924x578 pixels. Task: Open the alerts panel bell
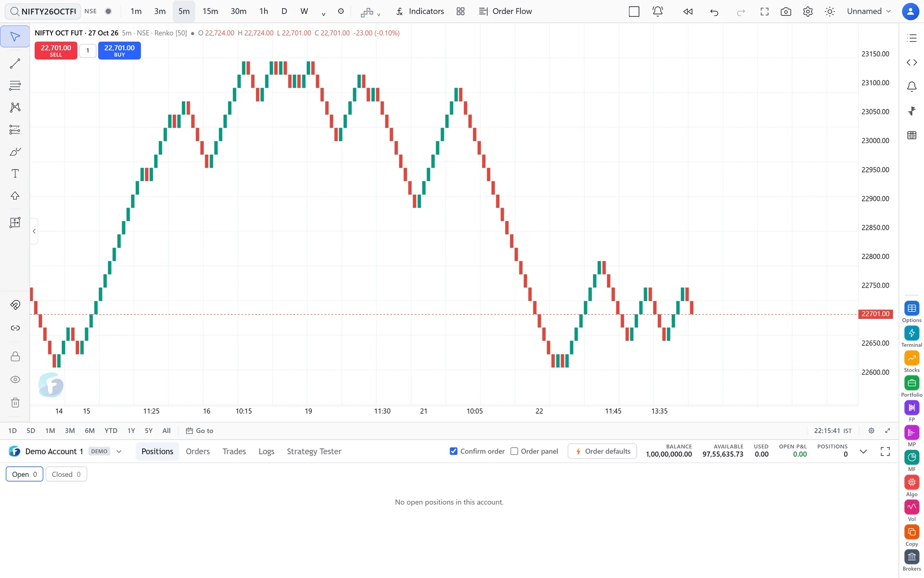[911, 87]
